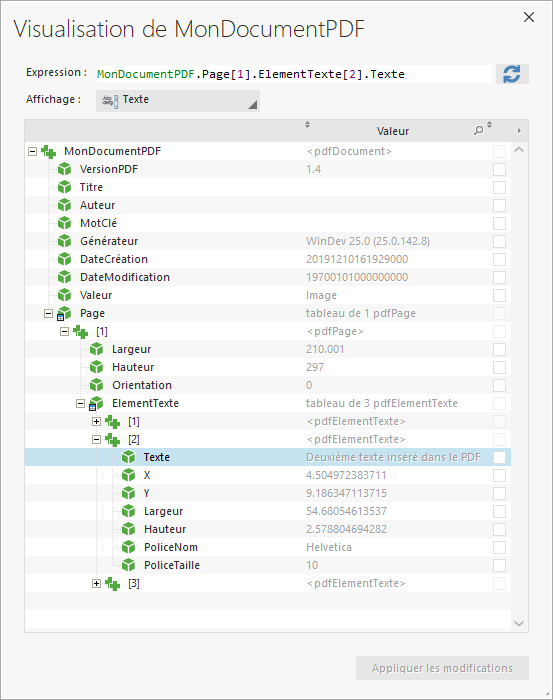553x700 pixels.
Task: Click the green cube icon beside VersionPDF
Action: pyautogui.click(x=64, y=169)
